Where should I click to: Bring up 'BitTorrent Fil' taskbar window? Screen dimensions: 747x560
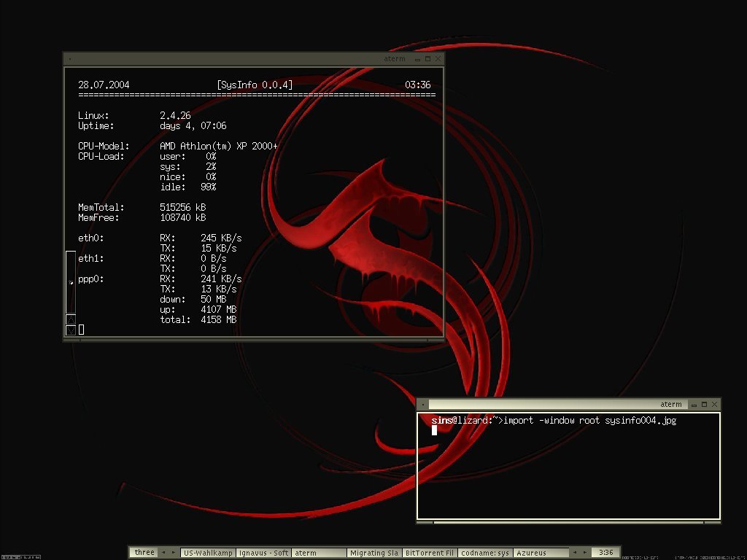point(430,553)
